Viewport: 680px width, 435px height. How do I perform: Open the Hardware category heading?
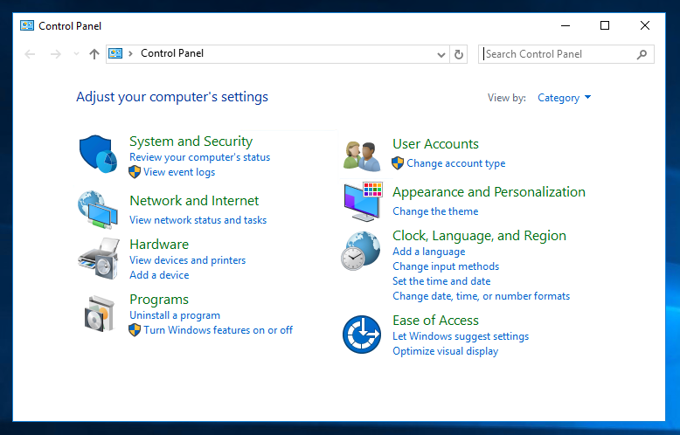point(159,245)
